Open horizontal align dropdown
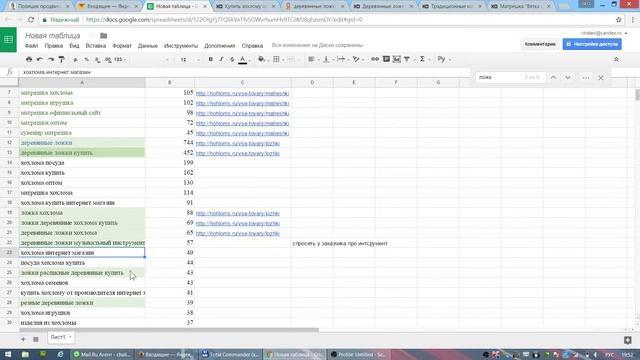Viewport: 640px width, 360px height. click(313, 60)
